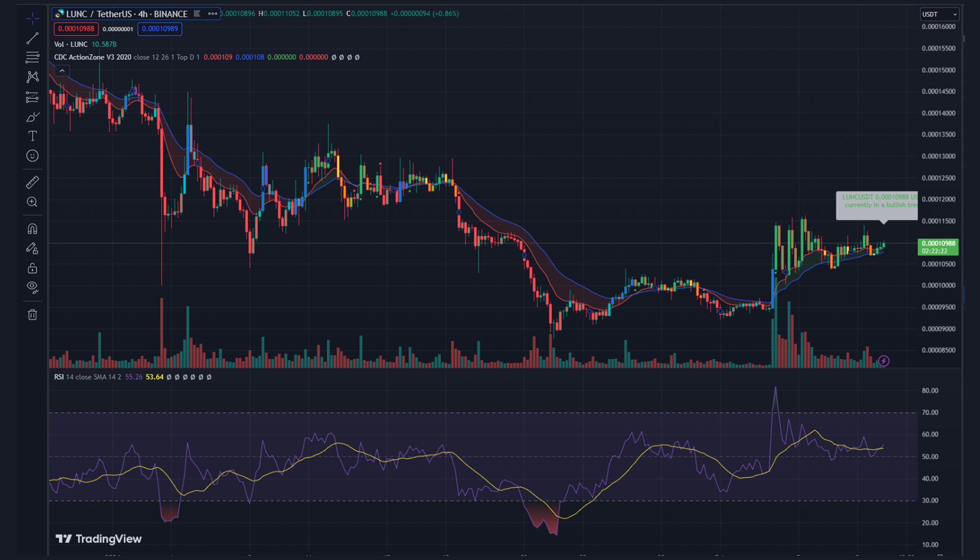Open the emoji icons tool

point(32,156)
